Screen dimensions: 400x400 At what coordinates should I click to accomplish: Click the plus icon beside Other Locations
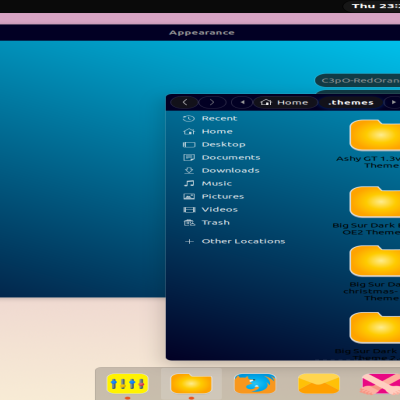pos(189,241)
